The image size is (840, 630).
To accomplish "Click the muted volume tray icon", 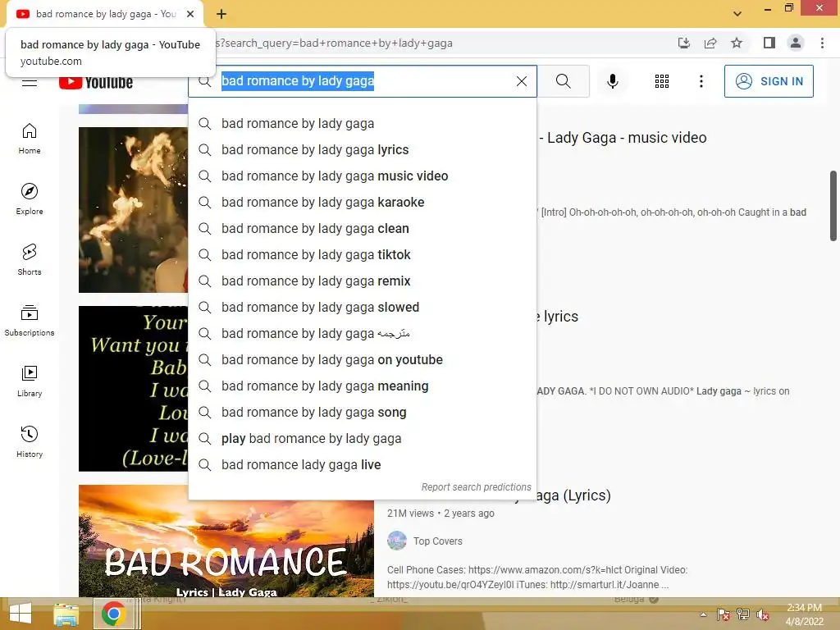I will pos(763,614).
